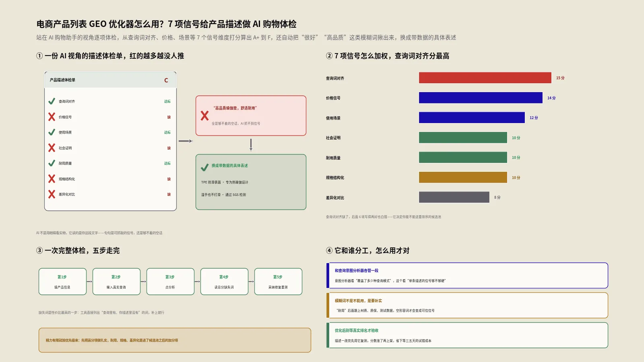Screen dimensions: 644x362
Task: Click the 达标 status in the 耐用质量 row
Action: [x=167, y=163]
